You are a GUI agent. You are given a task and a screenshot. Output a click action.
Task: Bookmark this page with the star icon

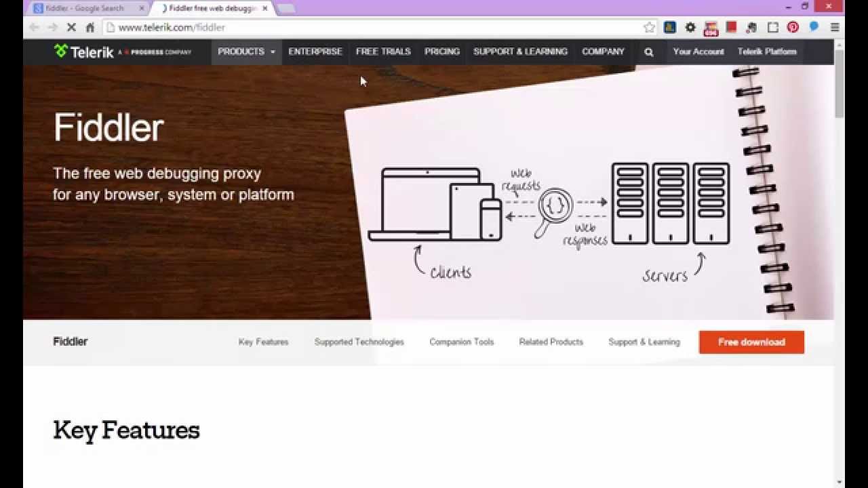pos(649,28)
